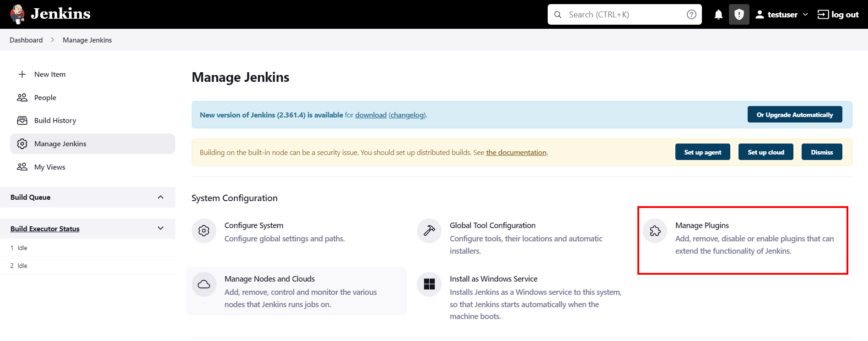868x341 pixels.
Task: Click the breadcrumb chevron after Dashboard
Action: click(53, 40)
